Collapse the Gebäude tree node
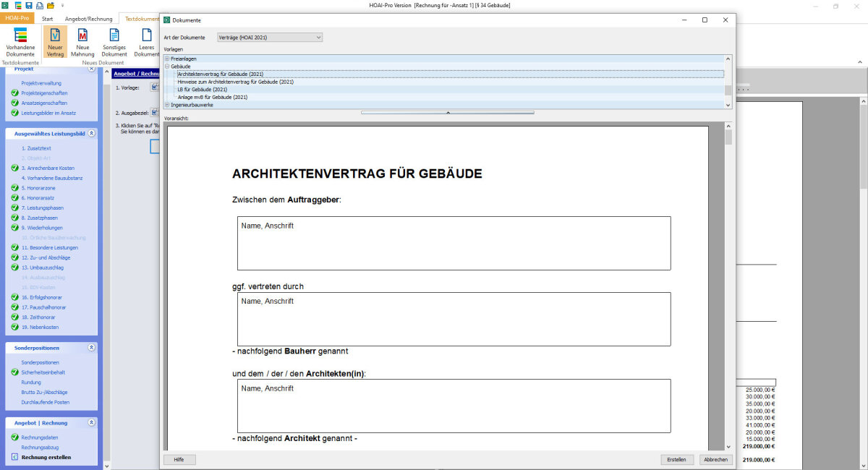This screenshot has width=868, height=470. coord(167,67)
